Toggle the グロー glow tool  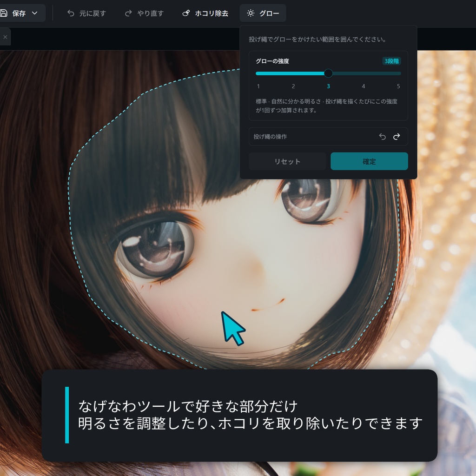[263, 13]
